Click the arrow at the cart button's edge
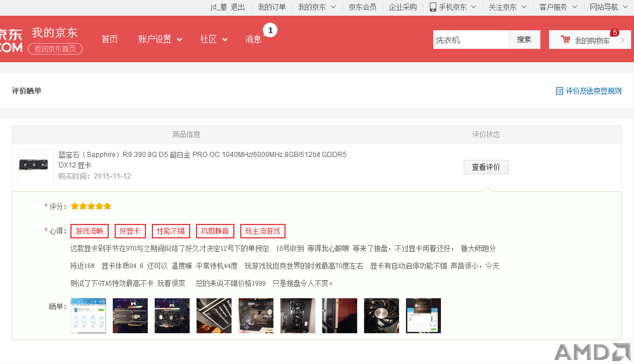 point(623,40)
